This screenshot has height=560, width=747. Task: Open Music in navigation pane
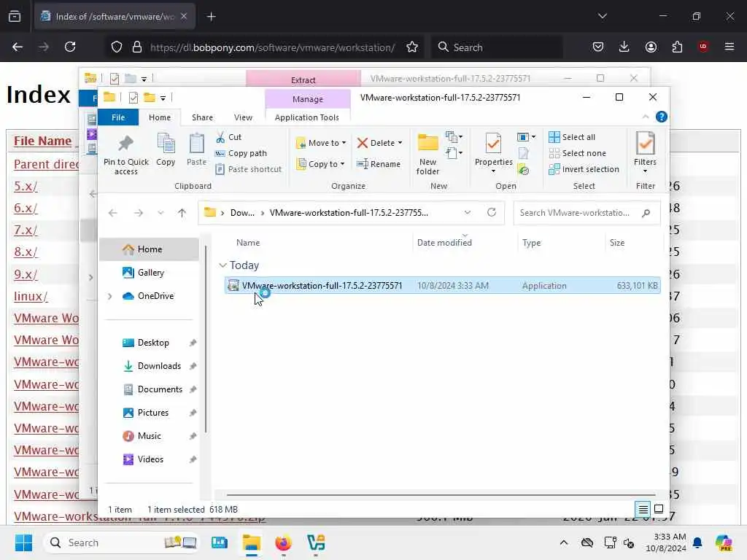(x=149, y=436)
